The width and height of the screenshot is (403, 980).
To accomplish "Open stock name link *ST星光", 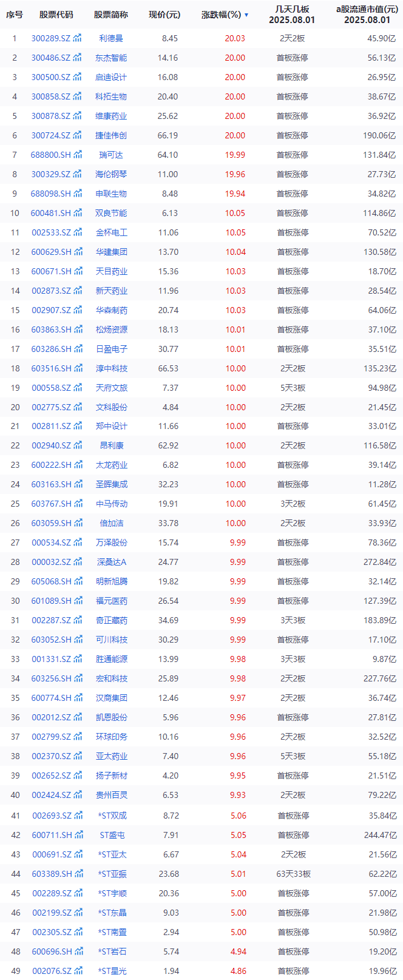I will (x=112, y=971).
